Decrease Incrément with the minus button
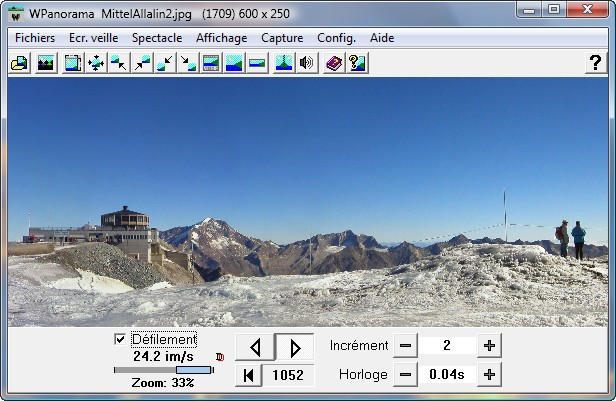The image size is (616, 401). point(405,346)
